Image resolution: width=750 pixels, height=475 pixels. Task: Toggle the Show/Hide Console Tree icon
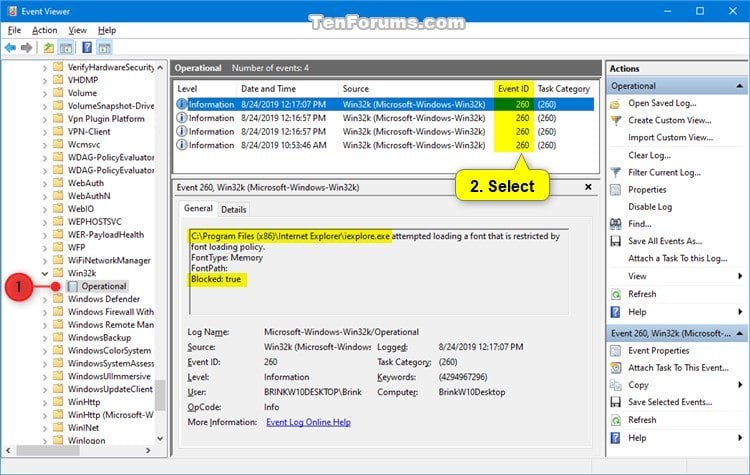pos(66,47)
